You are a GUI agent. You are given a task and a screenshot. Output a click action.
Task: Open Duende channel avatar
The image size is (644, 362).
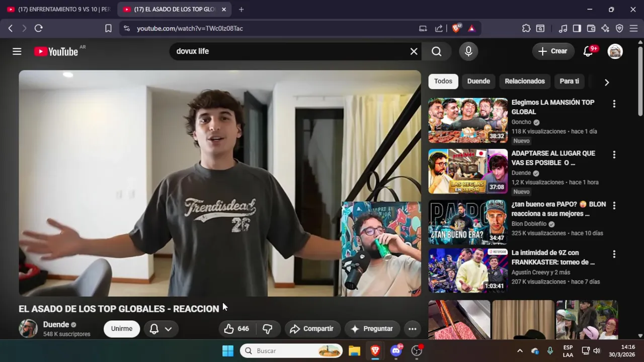click(x=28, y=328)
